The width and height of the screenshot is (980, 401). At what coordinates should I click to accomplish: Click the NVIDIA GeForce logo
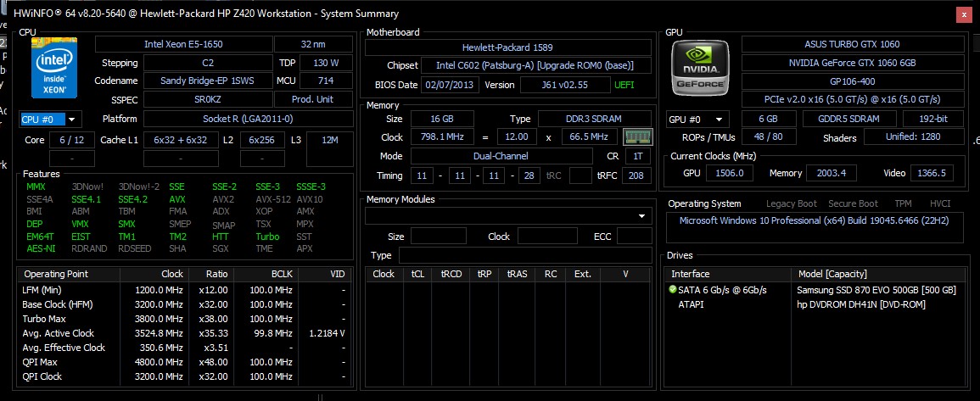tap(700, 68)
